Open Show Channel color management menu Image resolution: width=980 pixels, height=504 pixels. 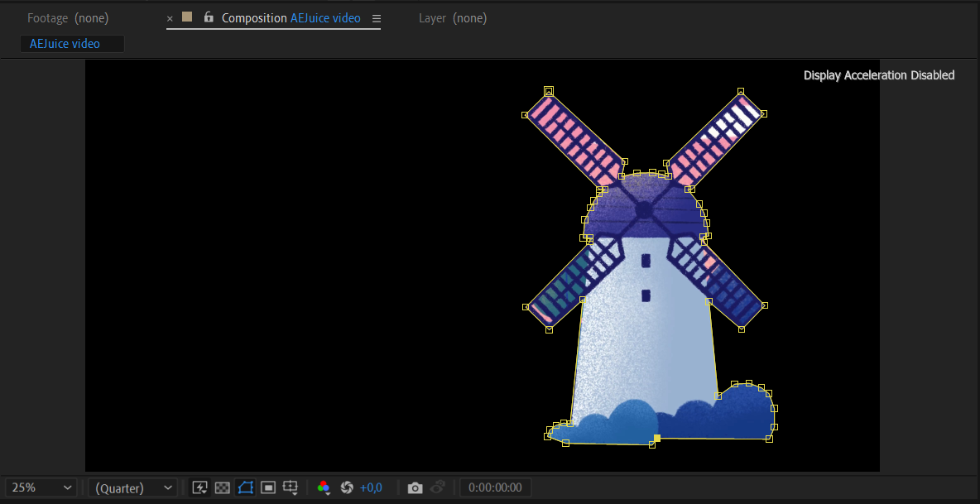pyautogui.click(x=324, y=487)
